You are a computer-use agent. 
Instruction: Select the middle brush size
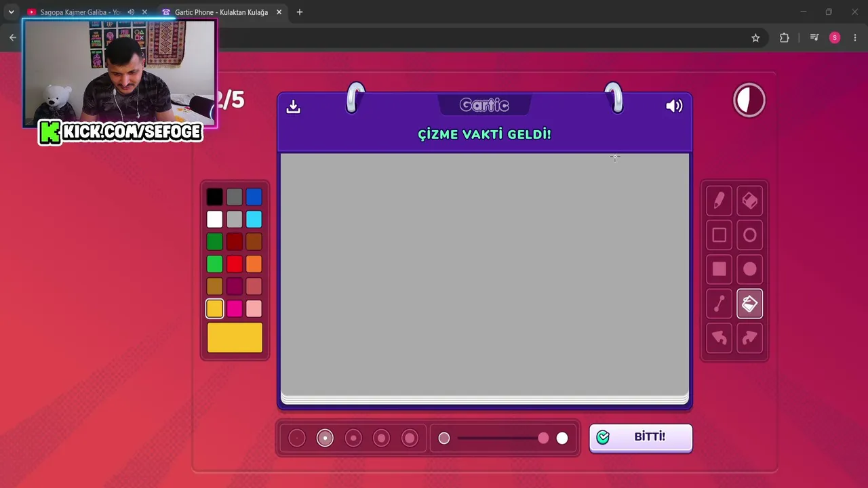click(353, 439)
